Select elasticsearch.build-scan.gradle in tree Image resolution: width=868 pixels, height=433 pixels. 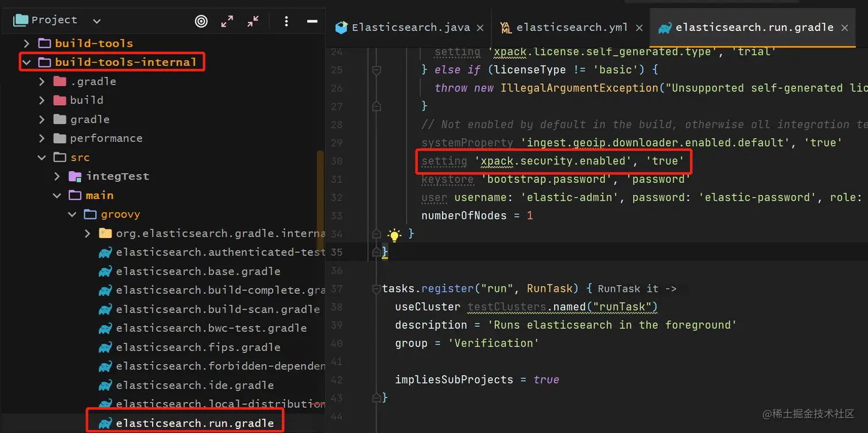[218, 309]
